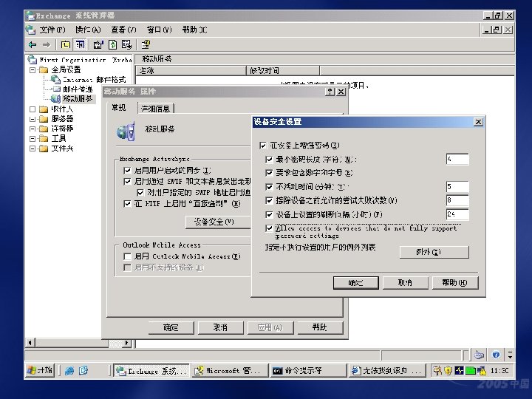Select the First Organization (Exchange) root icon
532x399 pixels.
[33, 60]
